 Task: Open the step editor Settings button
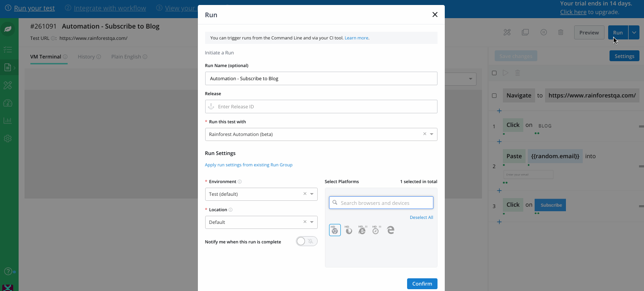coord(624,56)
